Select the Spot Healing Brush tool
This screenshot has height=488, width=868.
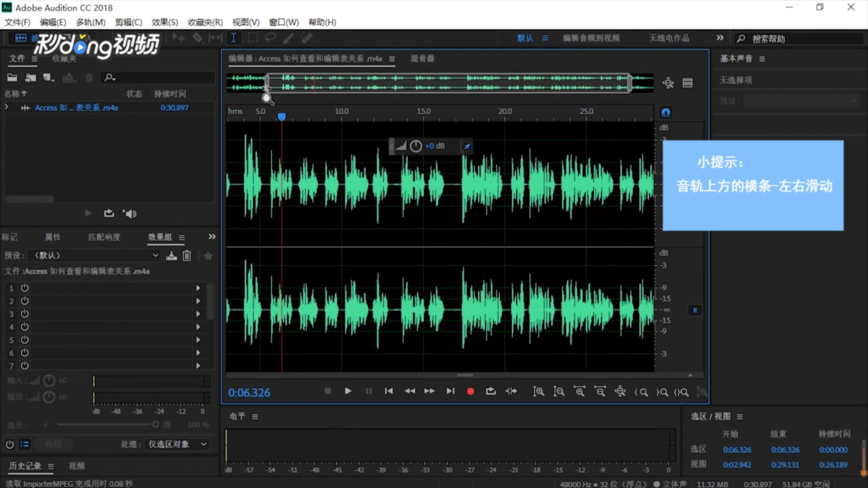tap(307, 38)
